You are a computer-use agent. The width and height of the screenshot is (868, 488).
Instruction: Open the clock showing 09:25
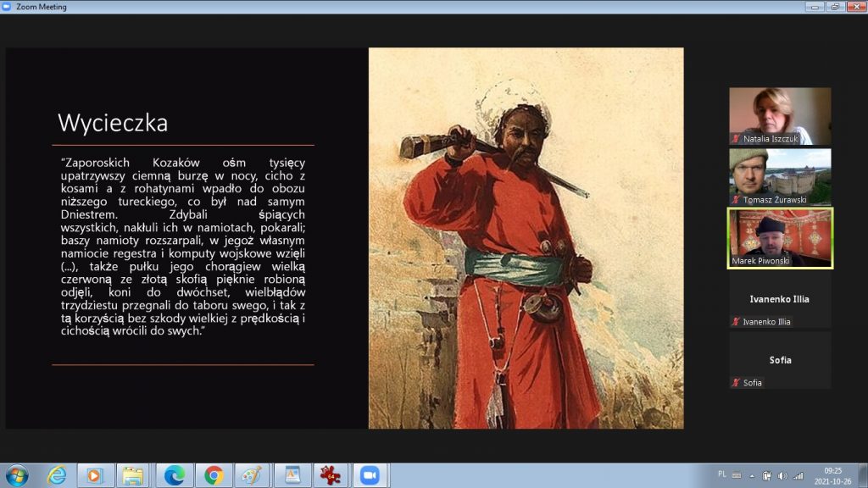832,475
